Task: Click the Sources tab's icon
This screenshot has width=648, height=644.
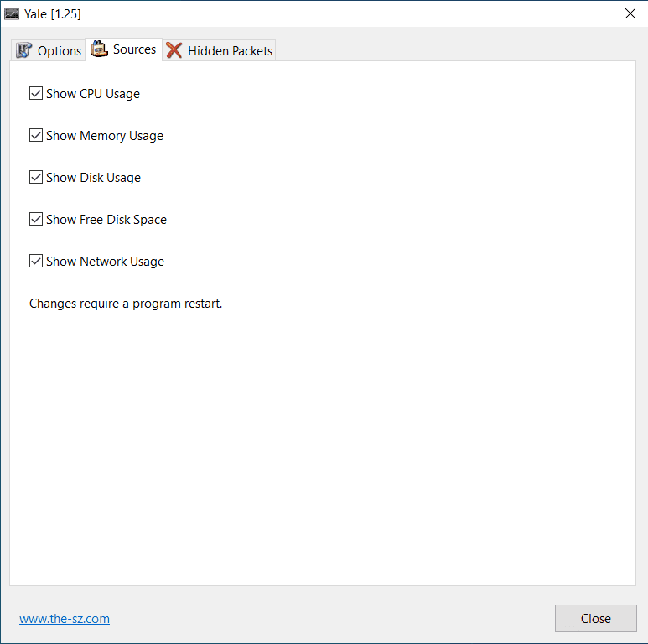Action: 100,49
